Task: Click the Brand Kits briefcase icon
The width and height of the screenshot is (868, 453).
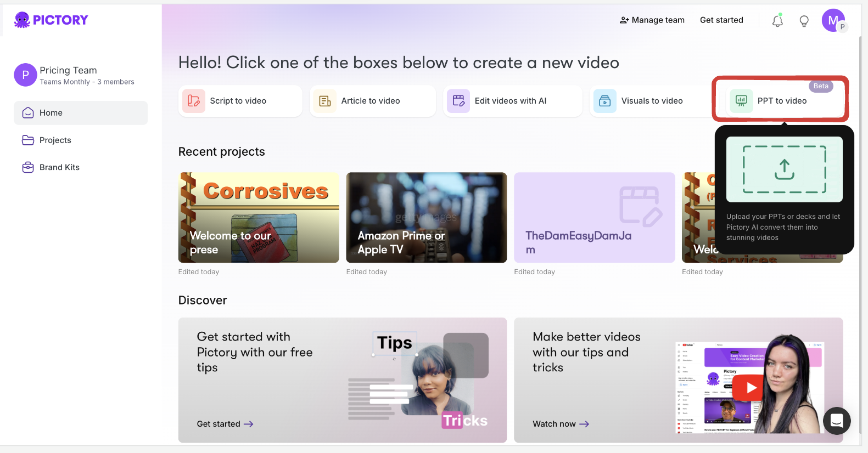Action: coord(28,167)
